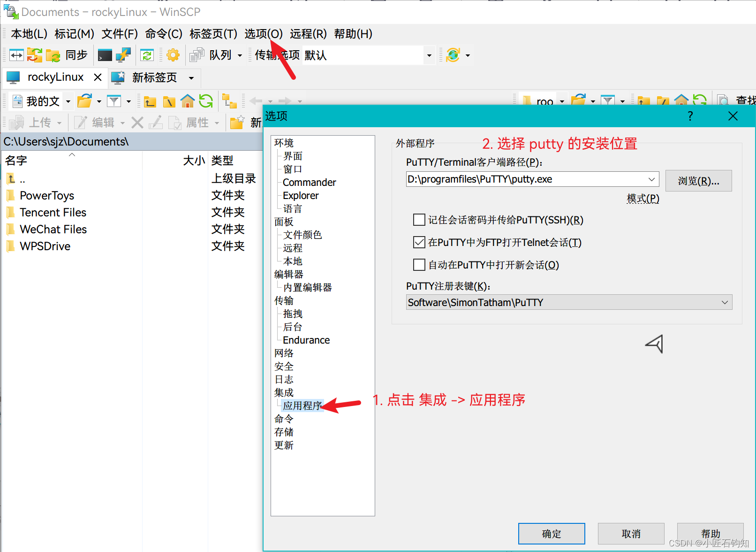The width and height of the screenshot is (756, 552).
Task: Open the PuTTY注册表键 dropdown
Action: click(x=569, y=302)
